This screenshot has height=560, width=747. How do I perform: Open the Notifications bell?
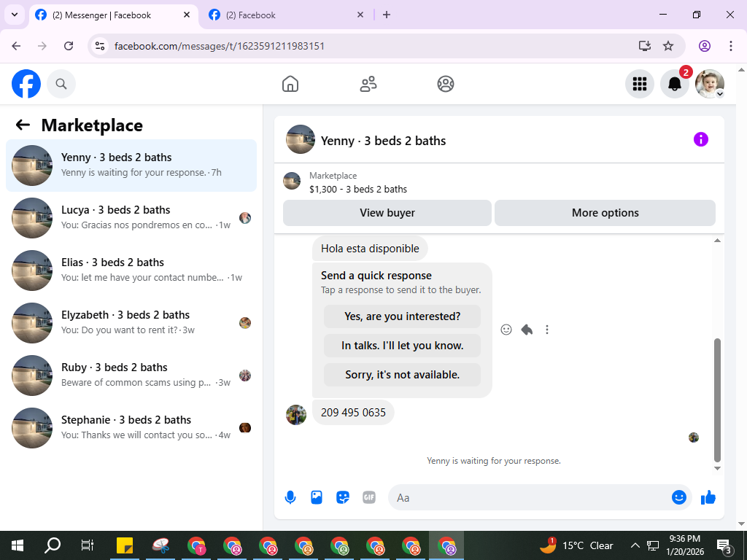tap(675, 84)
